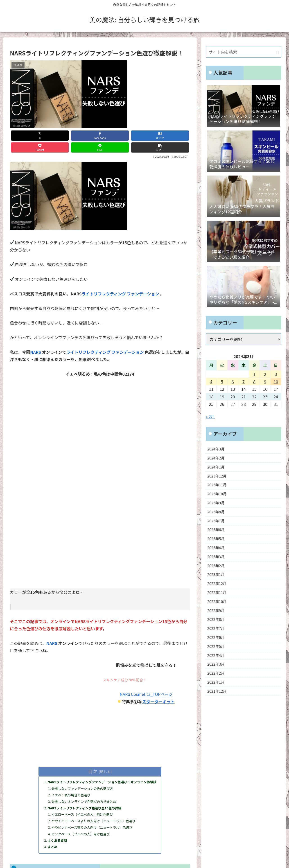Click the ライトリフレクティング ファンデーション link before 色選びをしましたが
The image size is (289, 868).
pos(105,352)
